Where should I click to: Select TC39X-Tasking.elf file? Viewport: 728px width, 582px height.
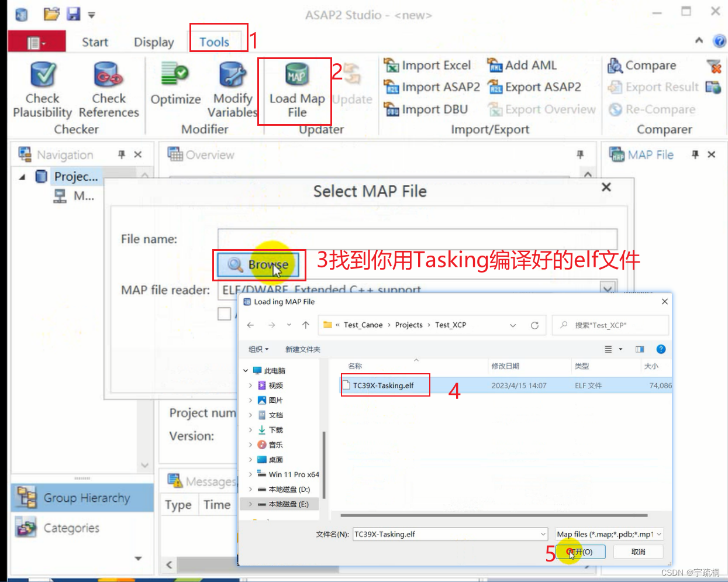point(383,385)
